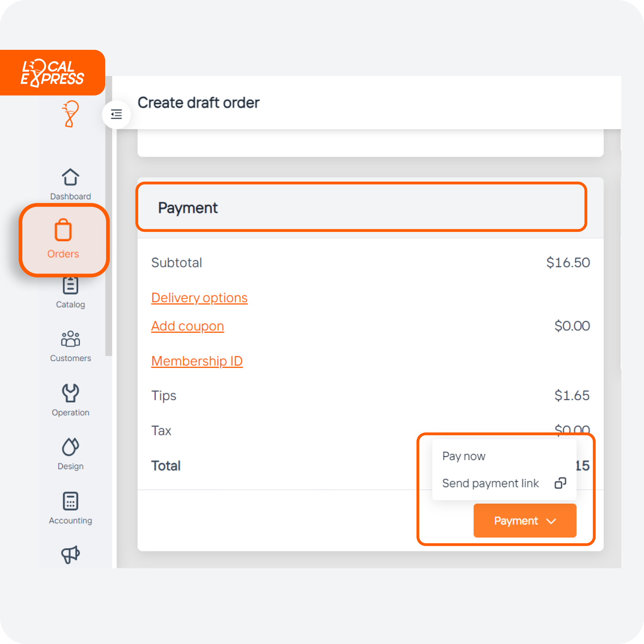This screenshot has width=644, height=644.
Task: Click the Add coupon link
Action: [188, 326]
